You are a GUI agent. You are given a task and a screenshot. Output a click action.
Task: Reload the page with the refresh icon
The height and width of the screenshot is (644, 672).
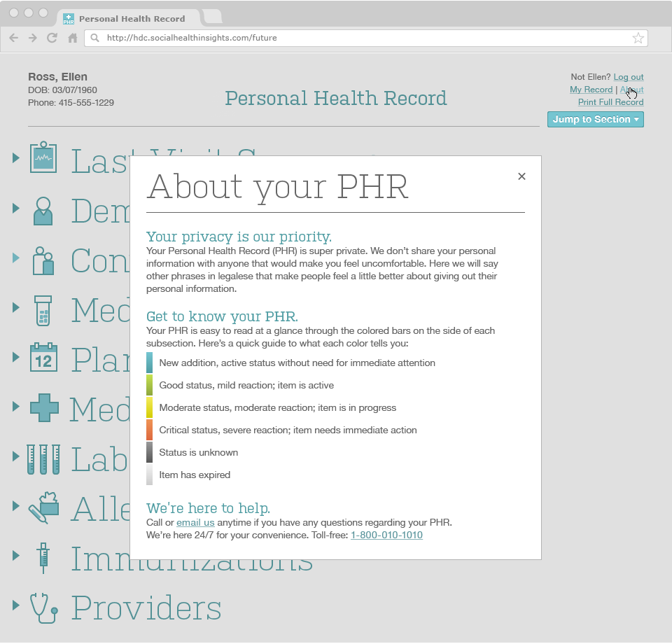pos(52,38)
